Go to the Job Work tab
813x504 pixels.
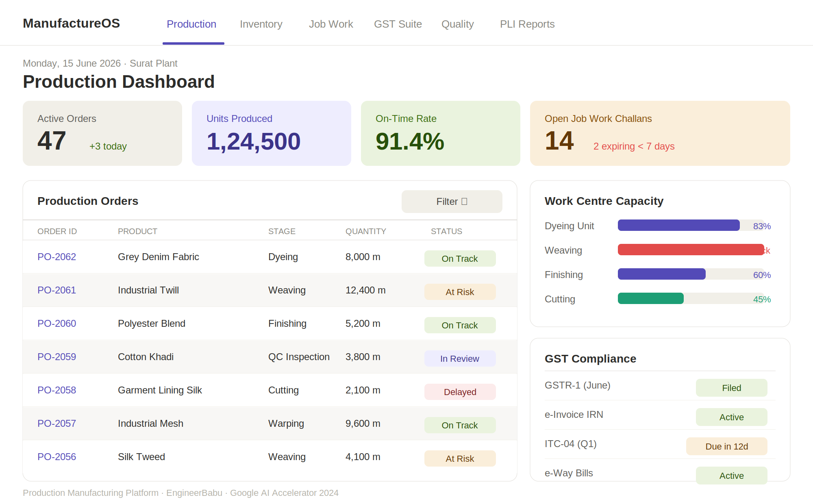point(331,24)
